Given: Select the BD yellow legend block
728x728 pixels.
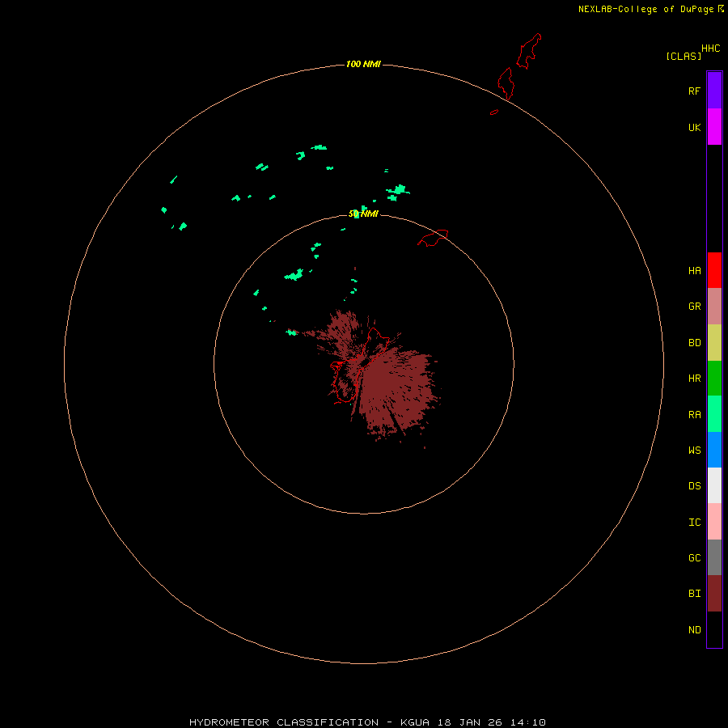Looking at the screenshot, I should click(x=714, y=343).
